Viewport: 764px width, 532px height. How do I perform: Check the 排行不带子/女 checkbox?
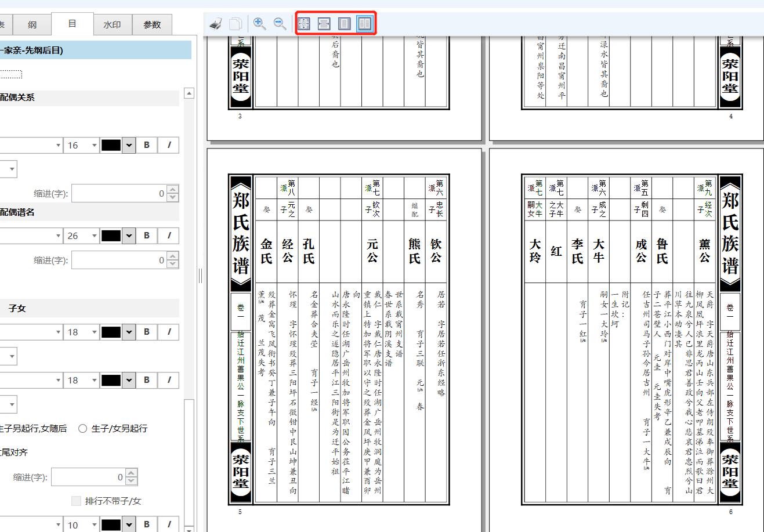click(76, 501)
